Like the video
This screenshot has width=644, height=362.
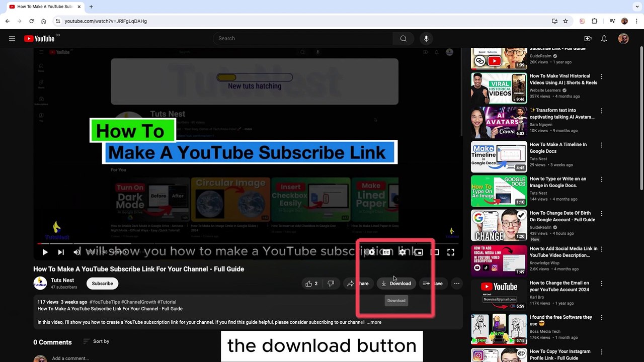(x=311, y=284)
